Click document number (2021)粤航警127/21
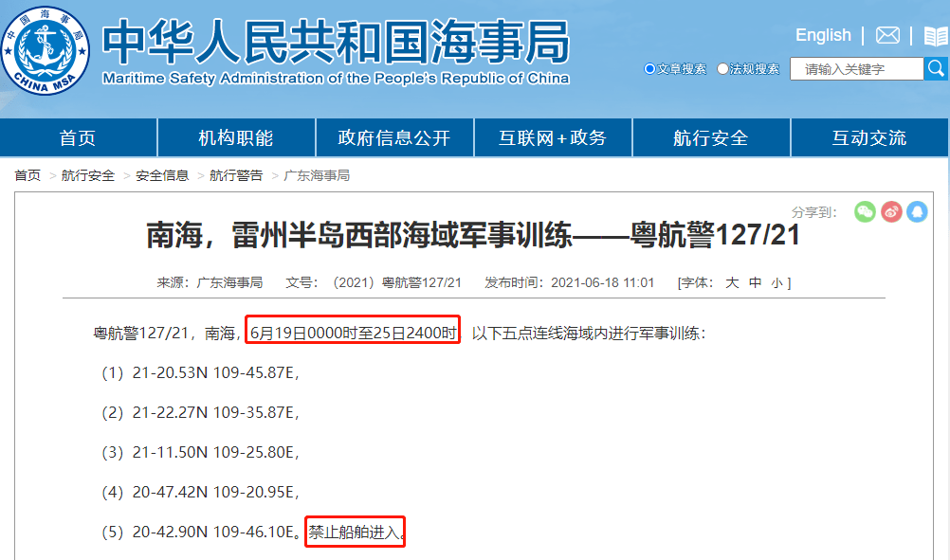The height and width of the screenshot is (560, 950). 397,282
